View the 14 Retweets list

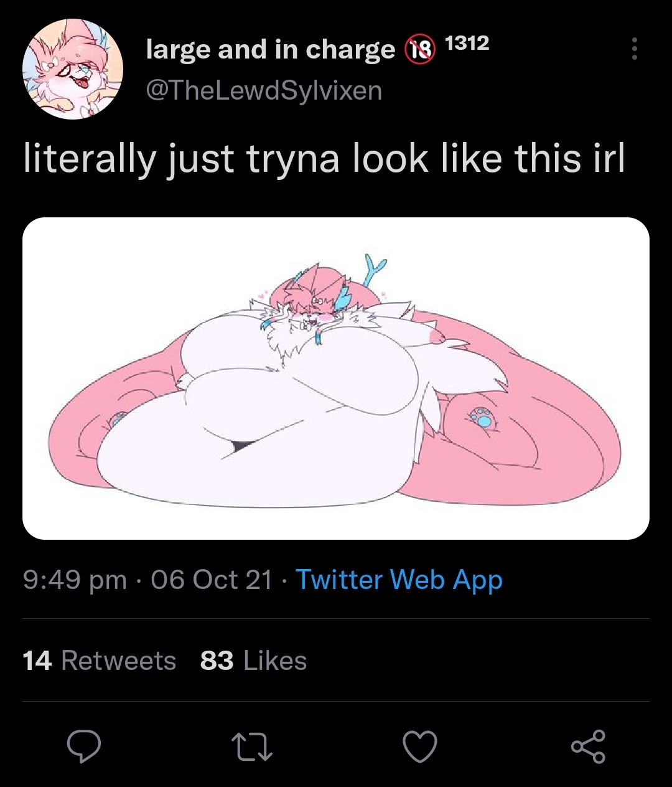tap(100, 661)
